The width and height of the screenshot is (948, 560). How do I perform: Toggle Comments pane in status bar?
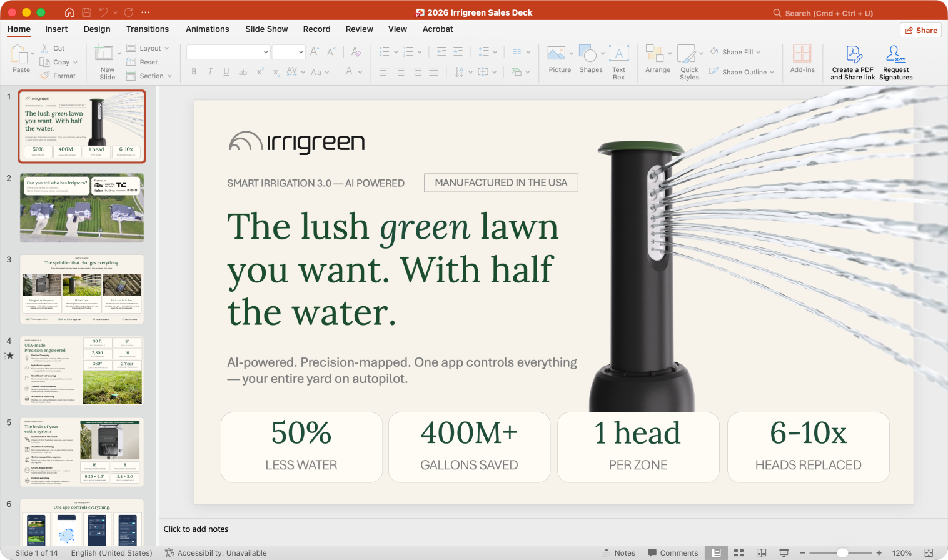pyautogui.click(x=673, y=553)
